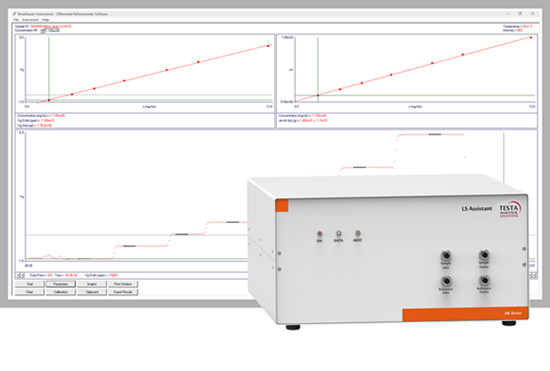Step forward with the right data point arrows
This screenshot has width=550, height=371.
click(532, 276)
